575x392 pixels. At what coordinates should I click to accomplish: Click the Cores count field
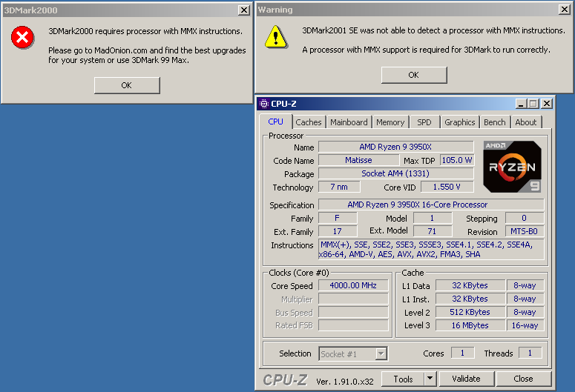(462, 353)
